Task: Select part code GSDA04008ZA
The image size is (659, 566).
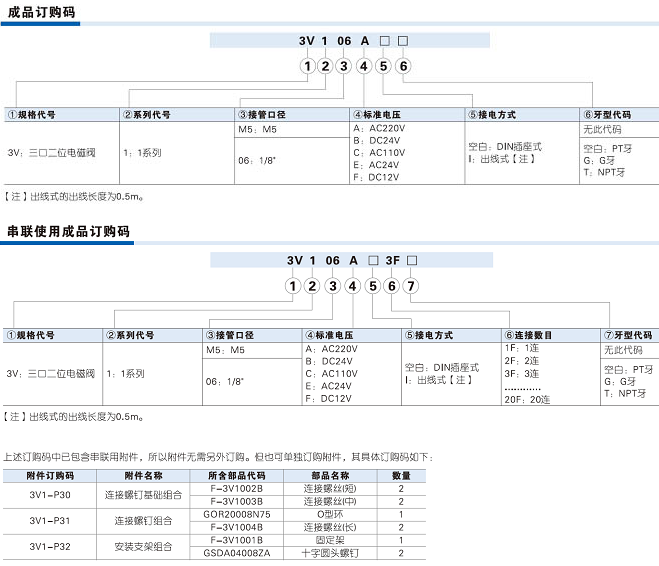Action: pyautogui.click(x=237, y=553)
